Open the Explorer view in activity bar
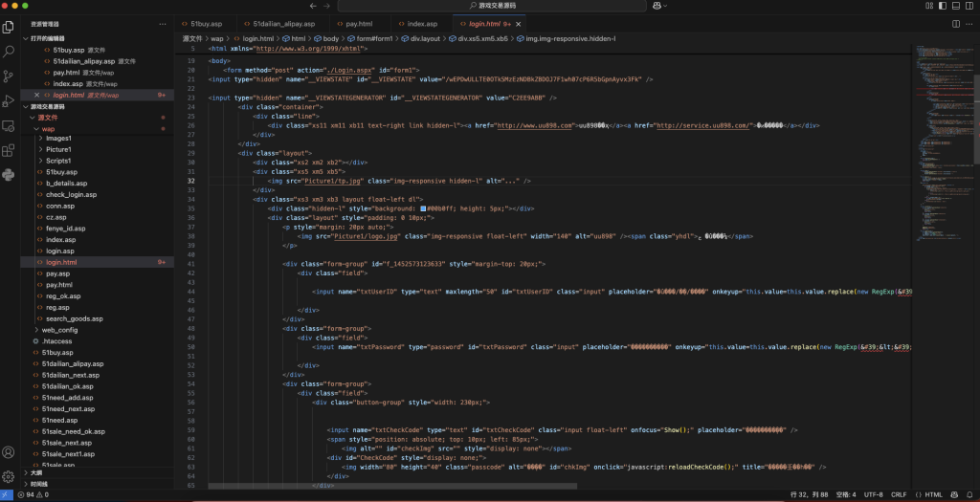 tap(8, 28)
